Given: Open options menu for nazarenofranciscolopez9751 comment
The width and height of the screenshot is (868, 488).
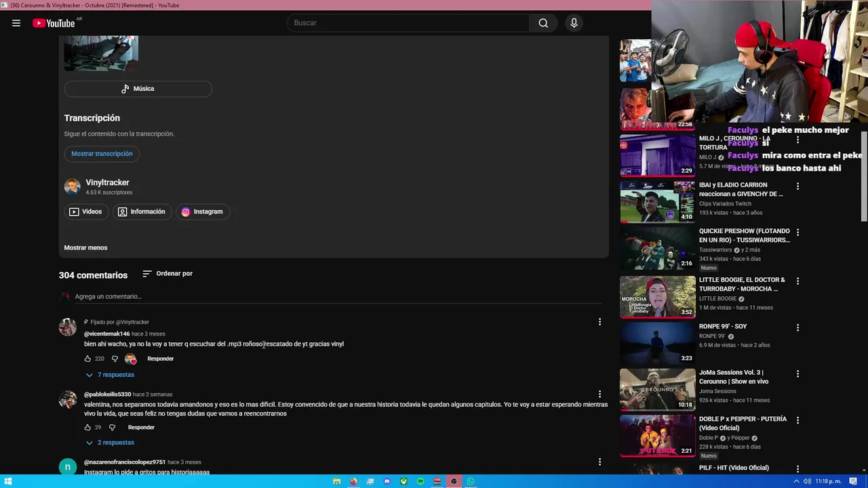Looking at the screenshot, I should [599, 462].
